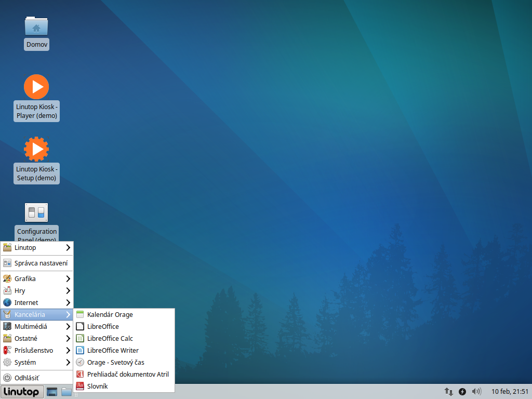Click the Správca nastavení settings icon
Screen dimensions: 532x399
pyautogui.click(x=7, y=263)
